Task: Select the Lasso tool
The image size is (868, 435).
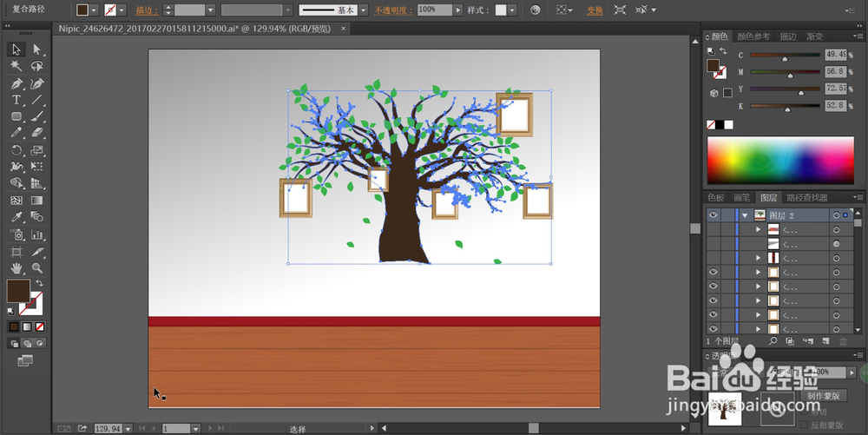Action: coord(37,66)
